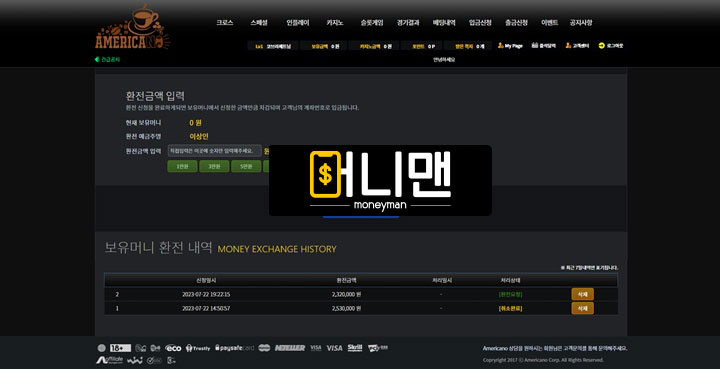
Task: Click the 2,320,000 원 amount cell
Action: (346, 294)
